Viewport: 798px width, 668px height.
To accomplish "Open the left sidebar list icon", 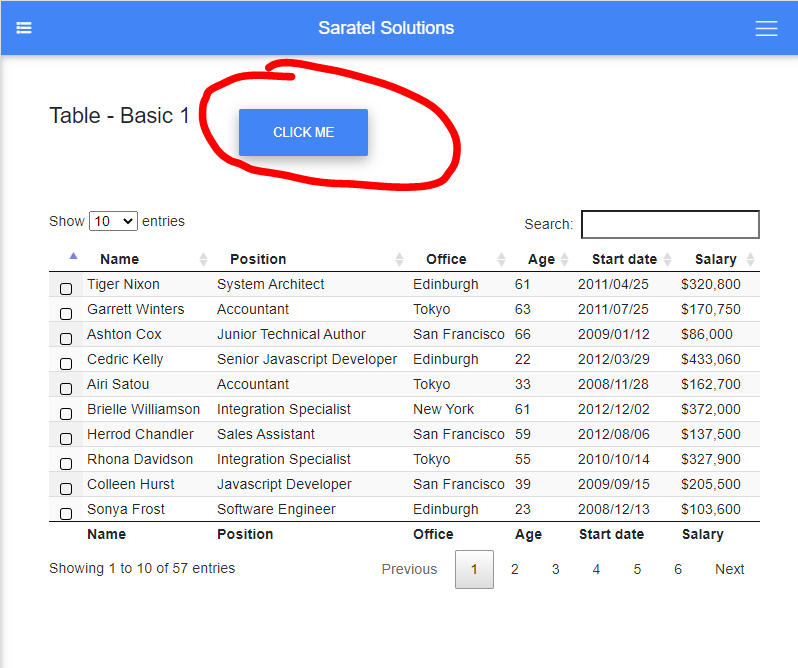I will pos(24,28).
